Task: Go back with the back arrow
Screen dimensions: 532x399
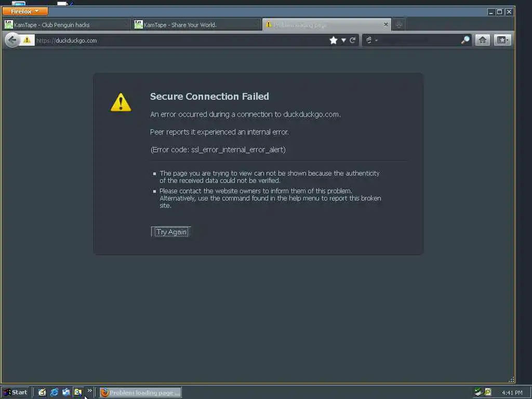Action: coord(12,41)
